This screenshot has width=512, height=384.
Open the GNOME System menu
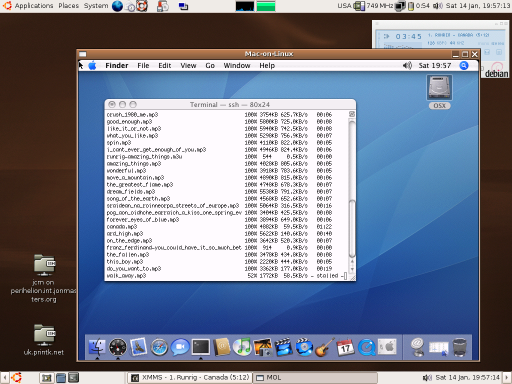pos(96,6)
